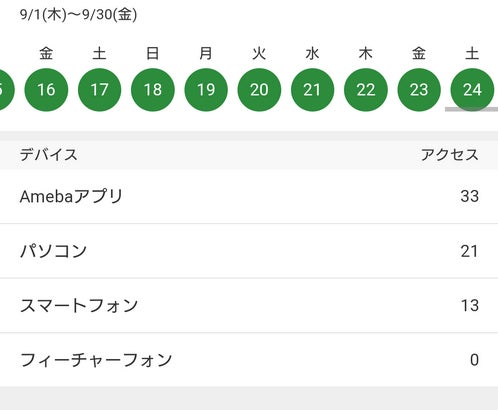Select date 18 Sunday circle
This screenshot has width=498, height=410.
pos(153,90)
